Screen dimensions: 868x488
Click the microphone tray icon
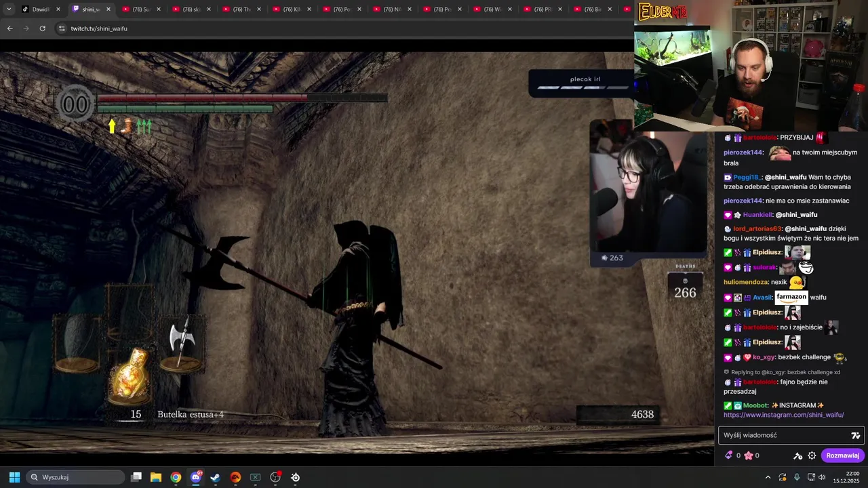coord(797,477)
